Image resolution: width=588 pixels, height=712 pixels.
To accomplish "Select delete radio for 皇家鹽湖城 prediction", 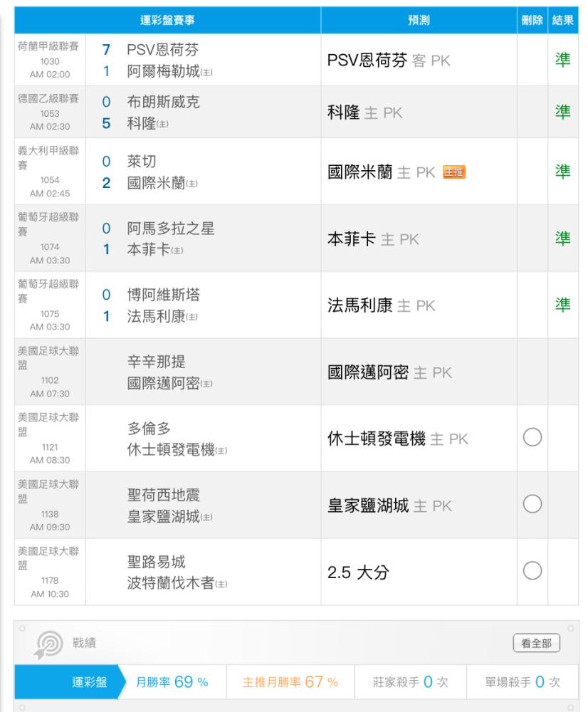I will coord(532,506).
